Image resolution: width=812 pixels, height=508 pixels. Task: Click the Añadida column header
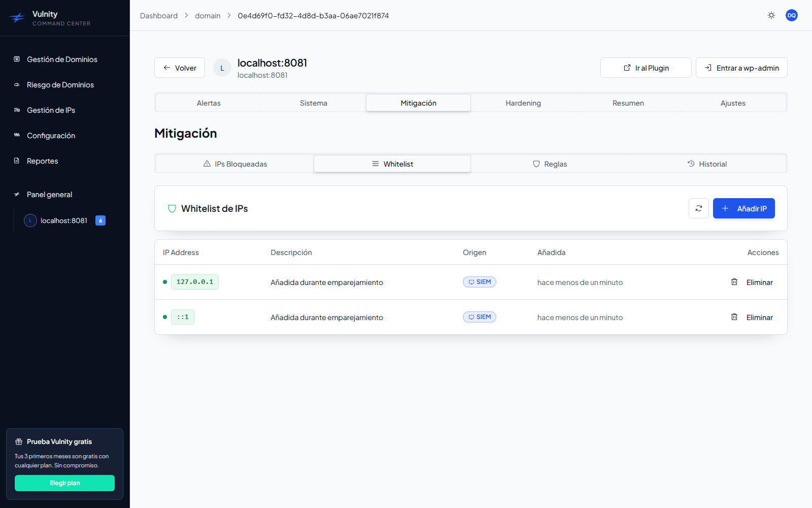tap(551, 252)
